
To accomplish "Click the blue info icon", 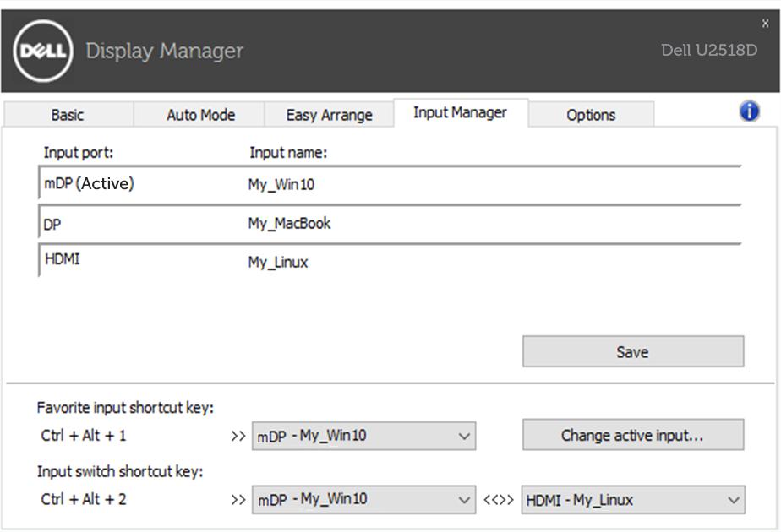I will (749, 111).
